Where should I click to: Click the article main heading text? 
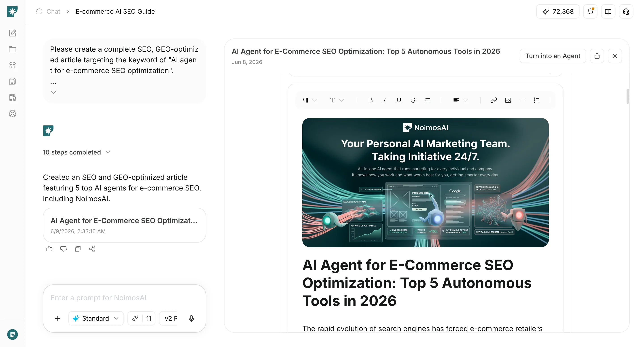tap(417, 283)
